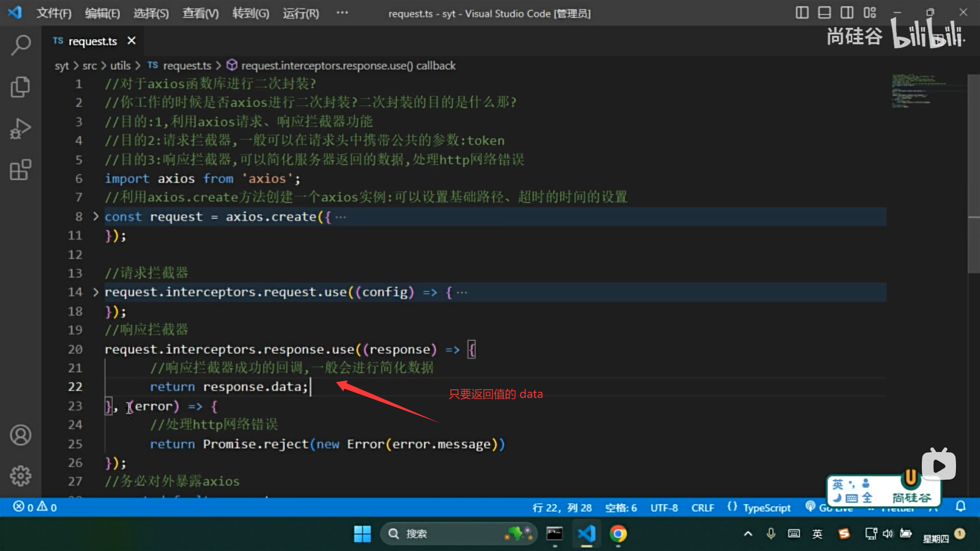Open the Search view in activity bar
Viewport: 980px width, 551px height.
coord(20,45)
